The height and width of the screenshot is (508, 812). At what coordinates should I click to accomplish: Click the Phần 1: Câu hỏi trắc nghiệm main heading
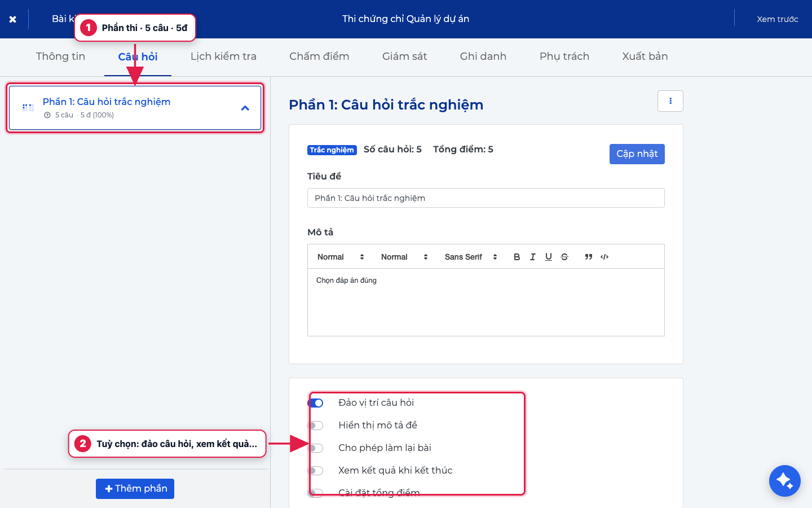coord(386,105)
